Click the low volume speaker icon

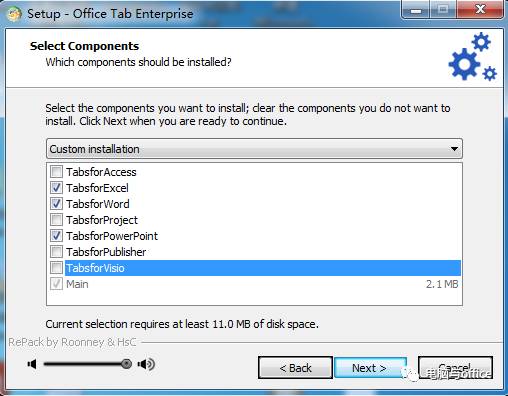coord(32,364)
